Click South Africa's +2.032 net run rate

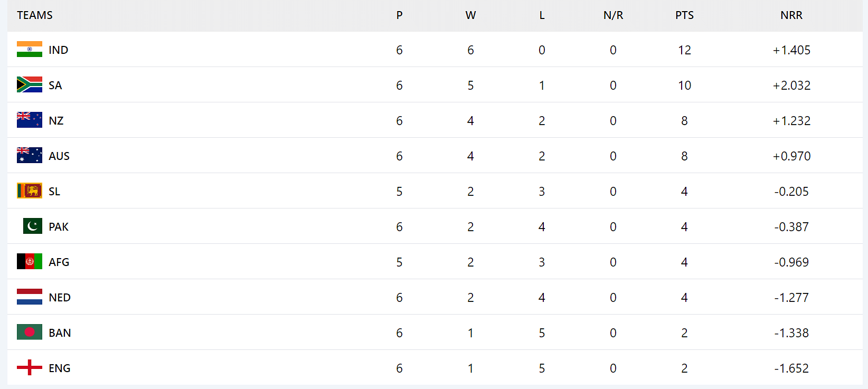tap(791, 86)
